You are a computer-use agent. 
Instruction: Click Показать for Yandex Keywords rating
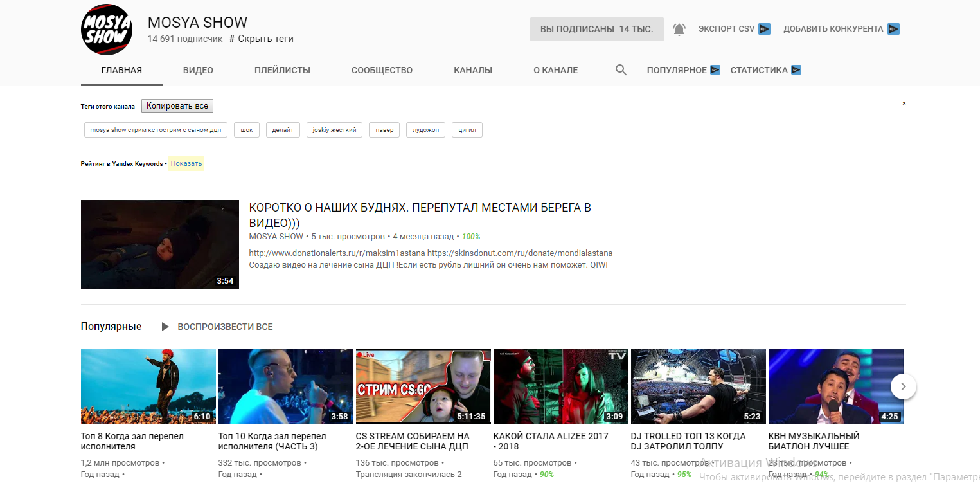point(186,163)
